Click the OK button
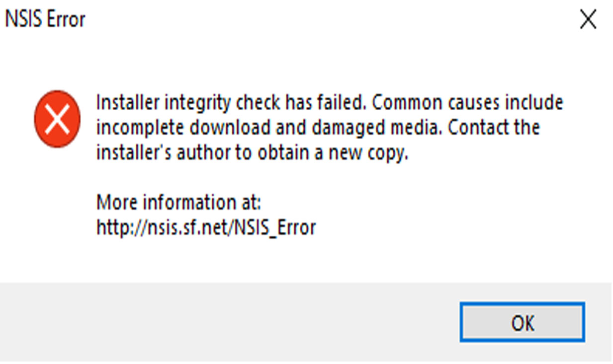Screen dimensions: 613x364 pos(522,322)
